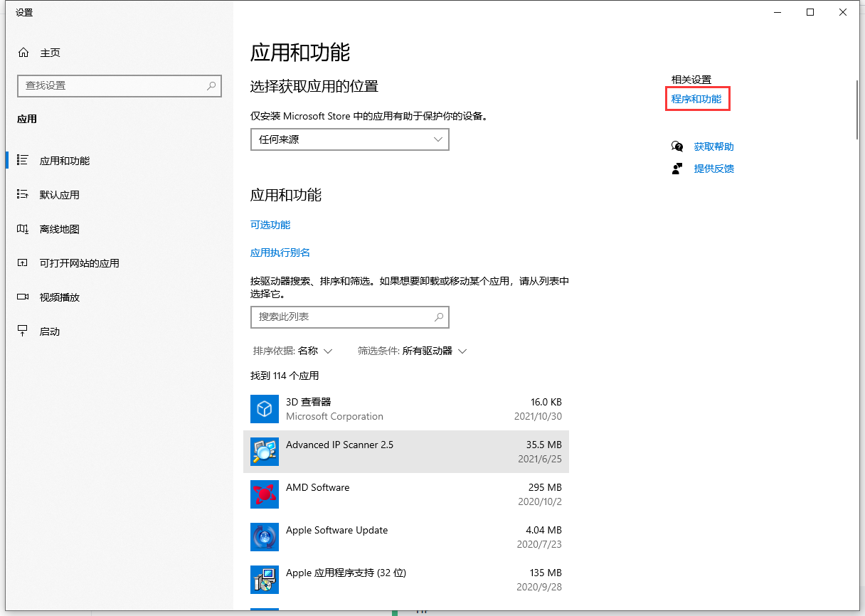Click magnifier icon in 搜索此列表 box
865x616 pixels.
coord(439,317)
